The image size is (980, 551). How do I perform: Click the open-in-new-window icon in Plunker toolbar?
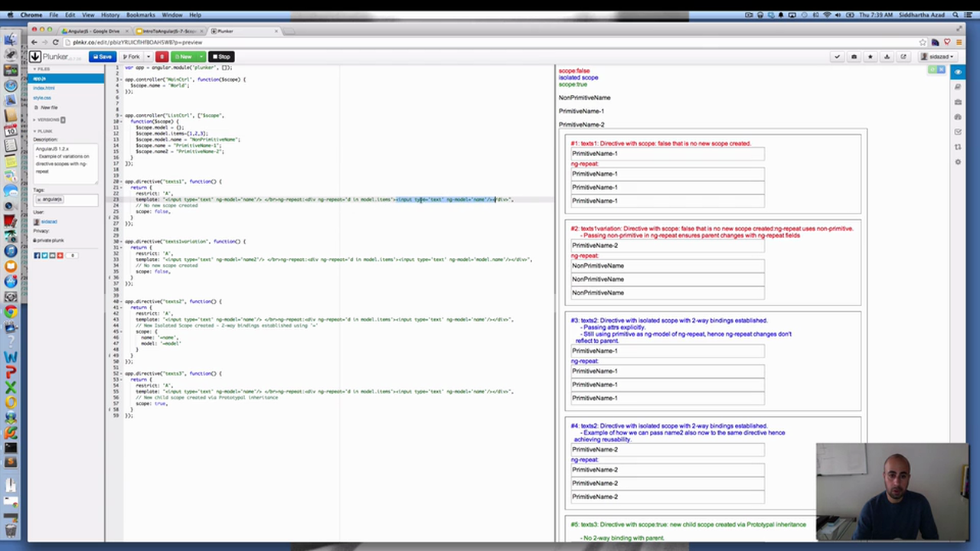coord(903,57)
